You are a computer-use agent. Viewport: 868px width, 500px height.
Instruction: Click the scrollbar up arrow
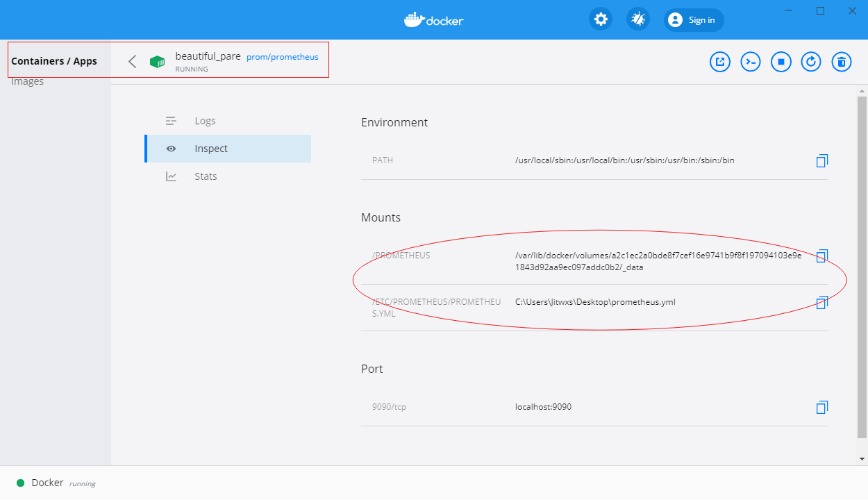pos(862,91)
